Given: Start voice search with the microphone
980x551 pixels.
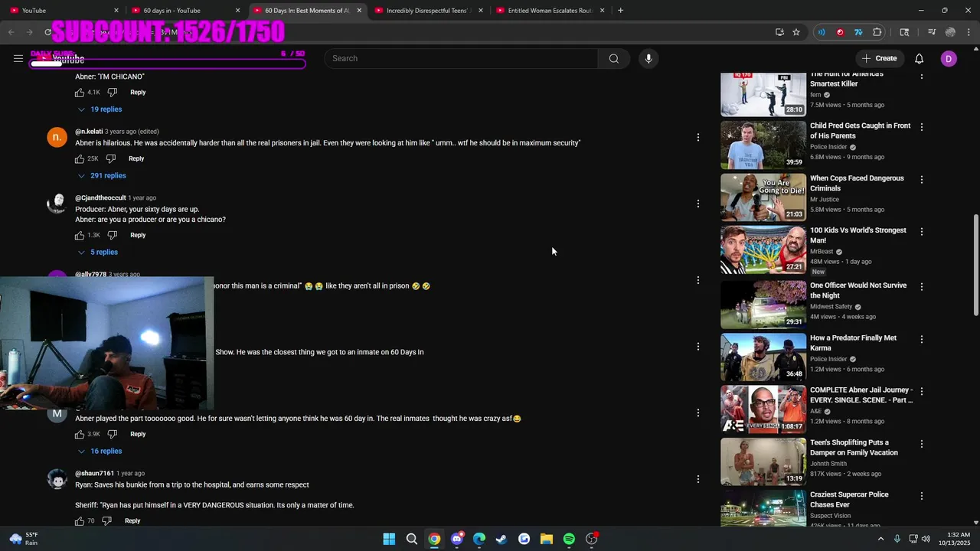Looking at the screenshot, I should coord(648,58).
